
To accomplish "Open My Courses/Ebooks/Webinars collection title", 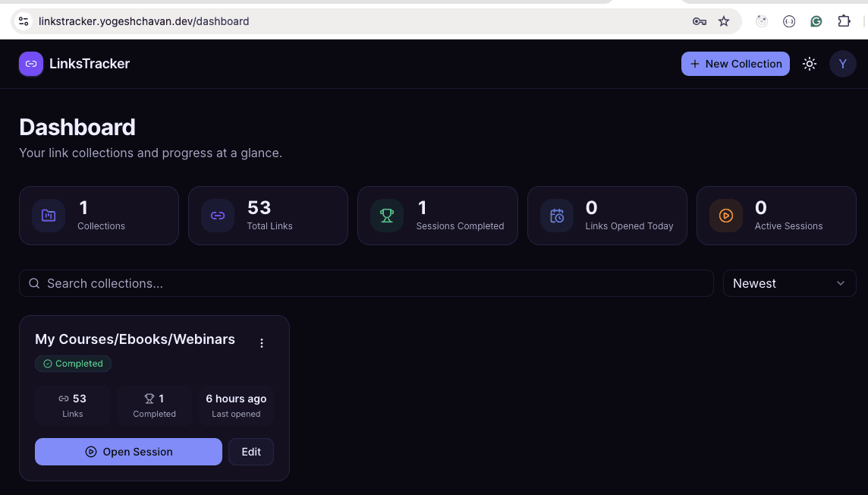I will point(135,339).
